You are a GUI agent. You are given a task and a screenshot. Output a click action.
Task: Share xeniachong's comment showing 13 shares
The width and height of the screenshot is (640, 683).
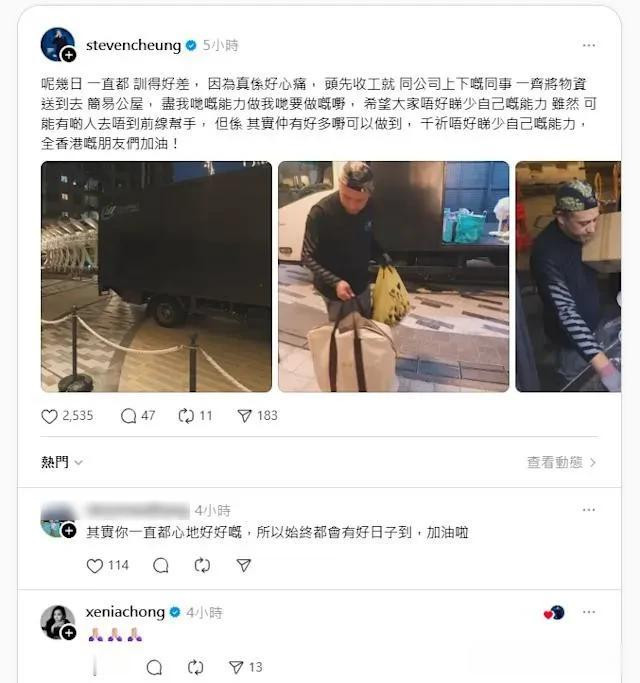click(x=236, y=667)
